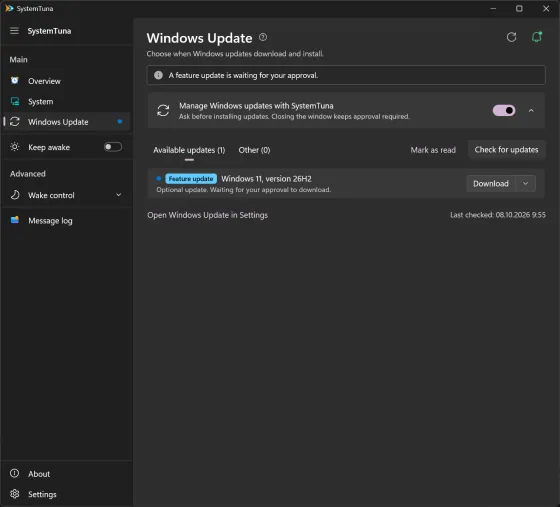Click the About info icon

[x=14, y=473]
